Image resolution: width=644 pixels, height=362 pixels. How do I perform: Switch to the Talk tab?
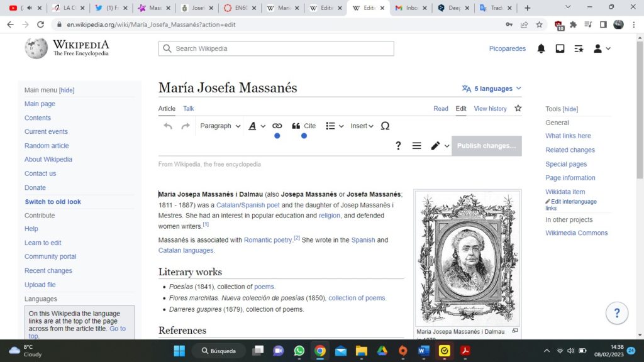point(189,109)
